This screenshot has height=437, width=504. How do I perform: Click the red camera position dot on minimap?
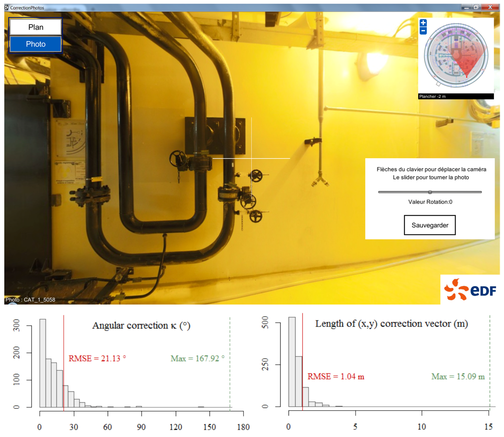coord(467,77)
